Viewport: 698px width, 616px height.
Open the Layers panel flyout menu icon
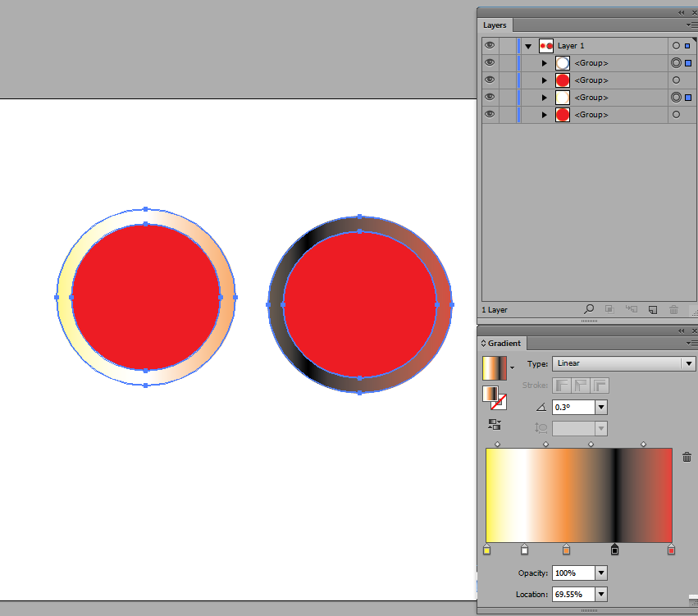(x=691, y=25)
